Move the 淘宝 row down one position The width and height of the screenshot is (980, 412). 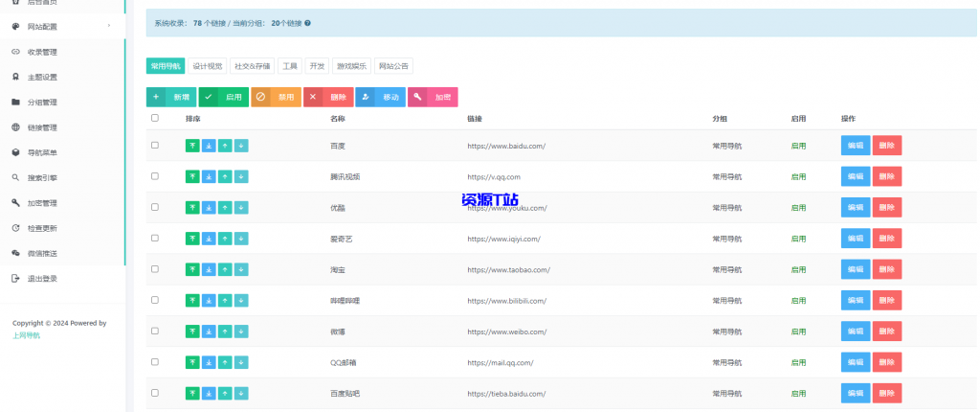tap(241, 269)
